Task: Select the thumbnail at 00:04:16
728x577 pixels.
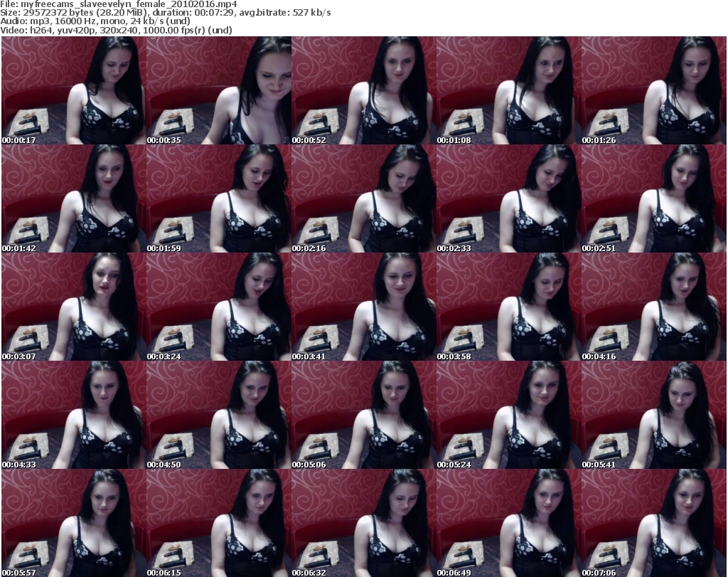Action: (654, 307)
